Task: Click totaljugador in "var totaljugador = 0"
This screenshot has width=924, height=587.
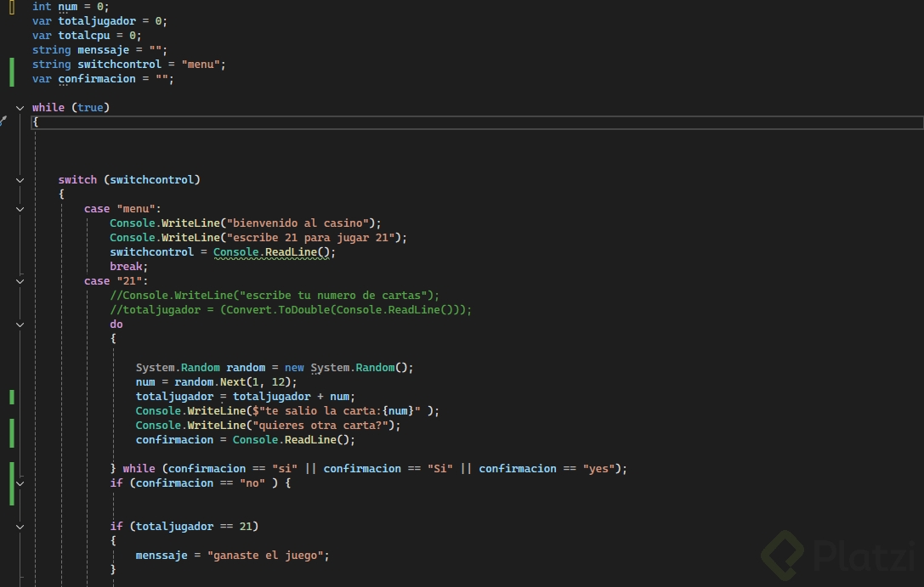Action: (97, 21)
